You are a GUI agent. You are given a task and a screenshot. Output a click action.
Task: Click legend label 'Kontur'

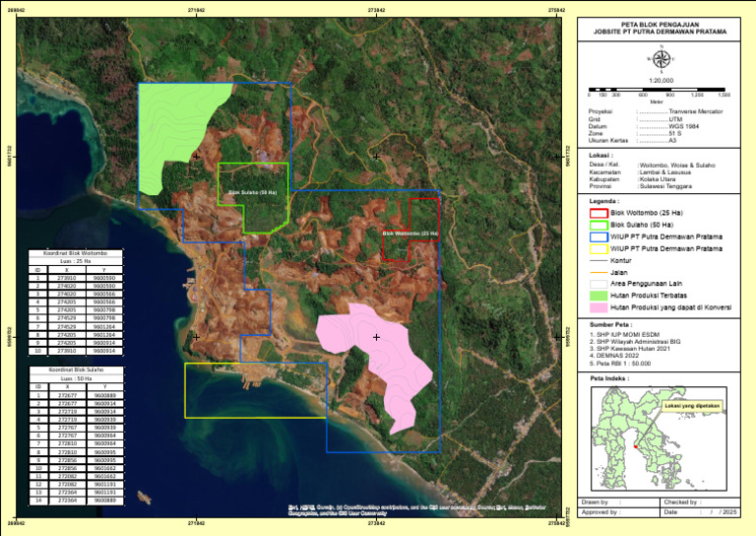click(620, 260)
